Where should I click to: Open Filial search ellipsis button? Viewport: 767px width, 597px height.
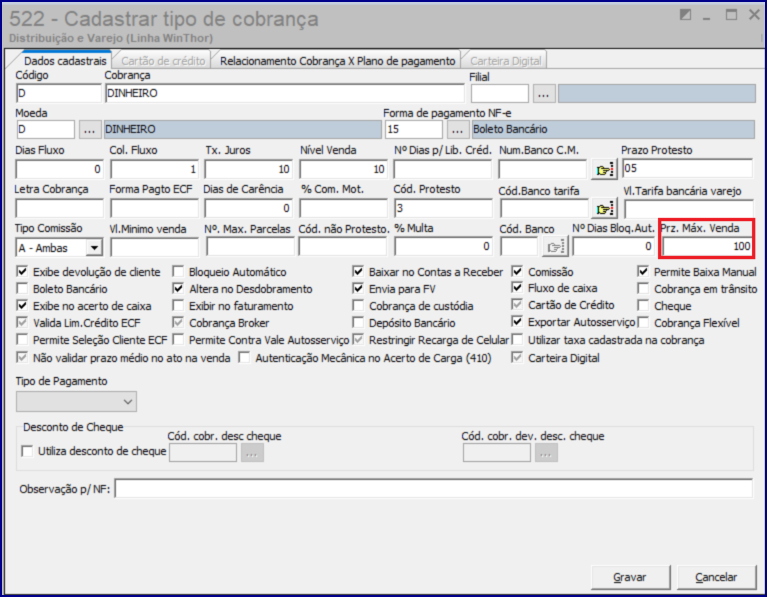[543, 94]
